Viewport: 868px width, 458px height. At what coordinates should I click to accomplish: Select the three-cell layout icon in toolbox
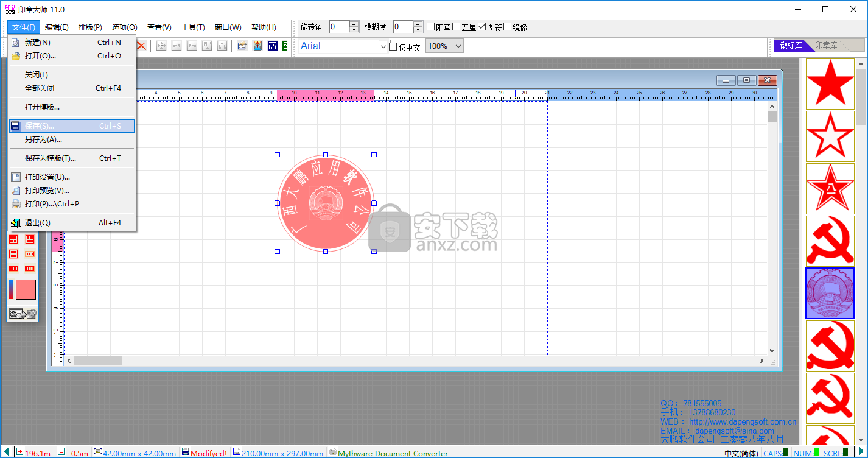[x=13, y=239]
